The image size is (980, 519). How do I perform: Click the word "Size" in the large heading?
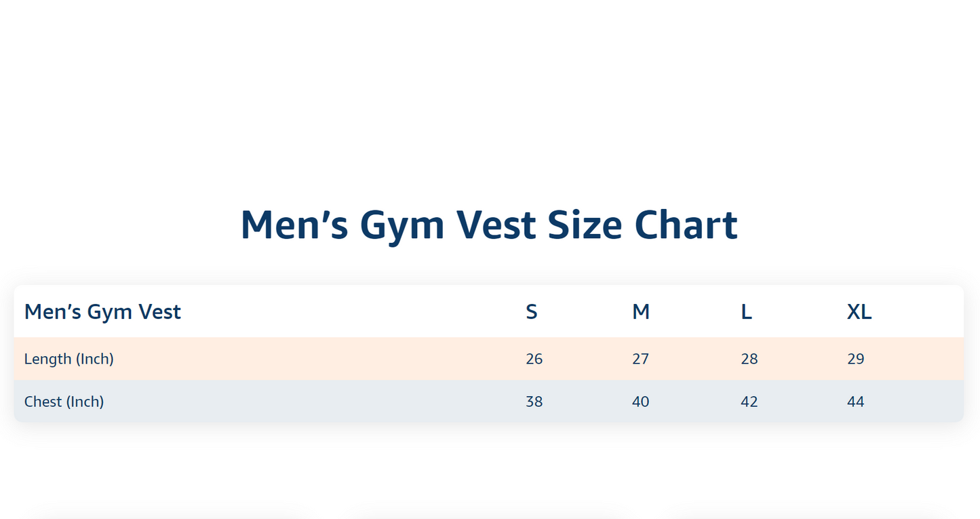(x=584, y=225)
